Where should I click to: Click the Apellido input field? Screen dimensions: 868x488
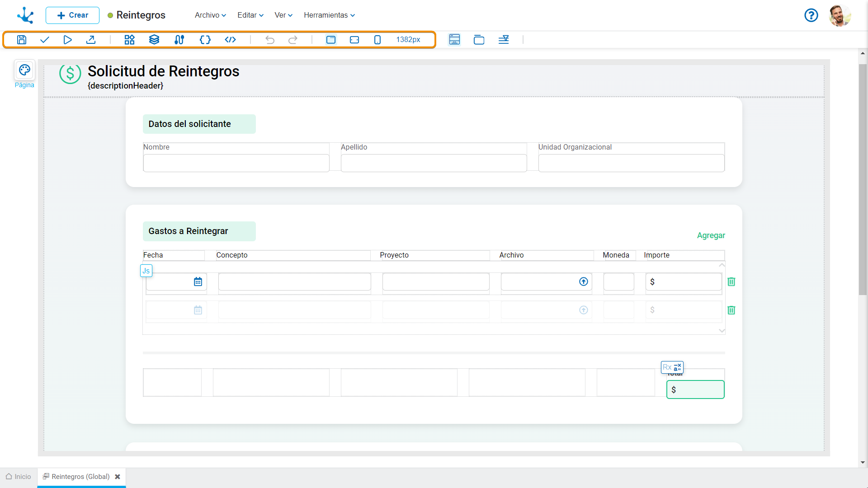coord(434,163)
